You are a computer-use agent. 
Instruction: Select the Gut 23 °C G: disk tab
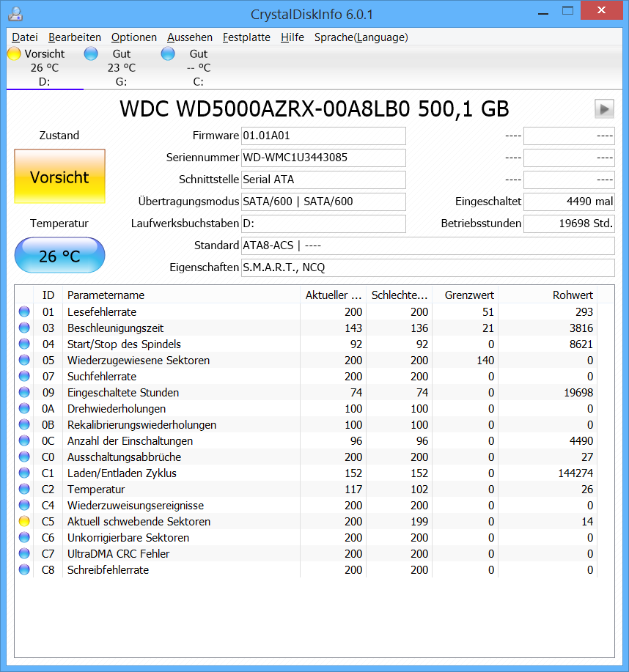122,67
